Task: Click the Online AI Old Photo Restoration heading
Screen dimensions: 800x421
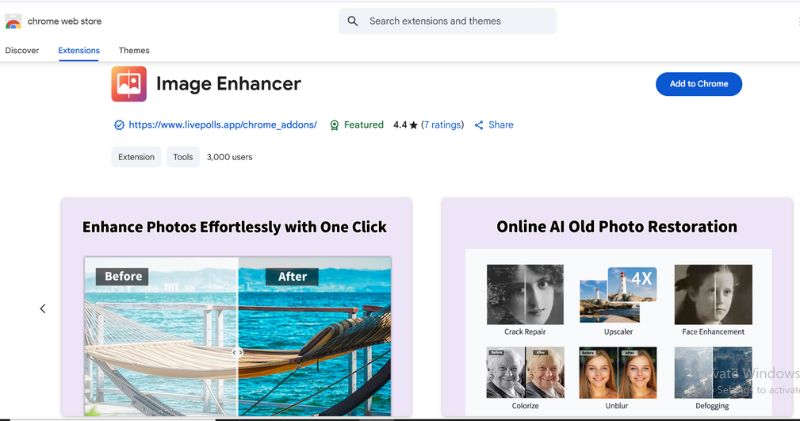Action: (616, 227)
